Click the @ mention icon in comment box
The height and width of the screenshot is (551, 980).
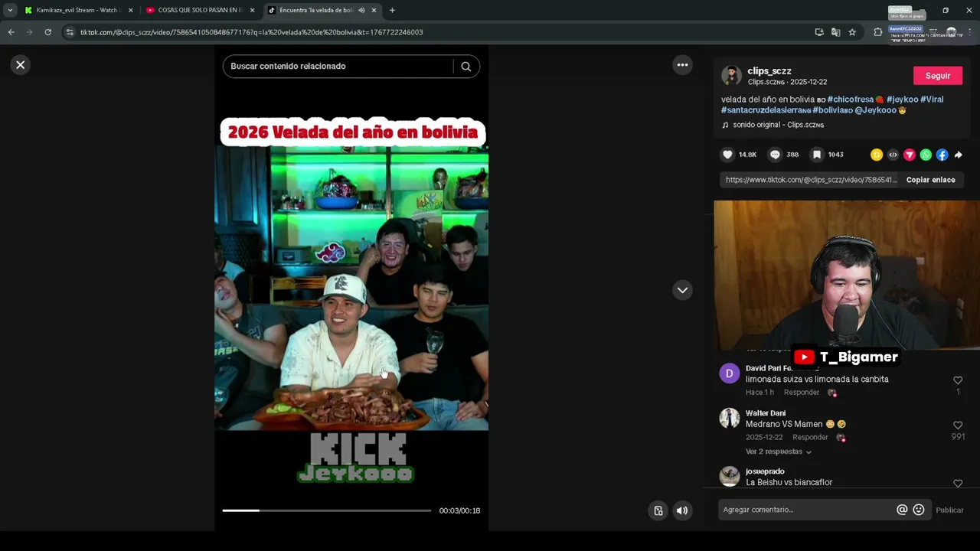pyautogui.click(x=902, y=510)
